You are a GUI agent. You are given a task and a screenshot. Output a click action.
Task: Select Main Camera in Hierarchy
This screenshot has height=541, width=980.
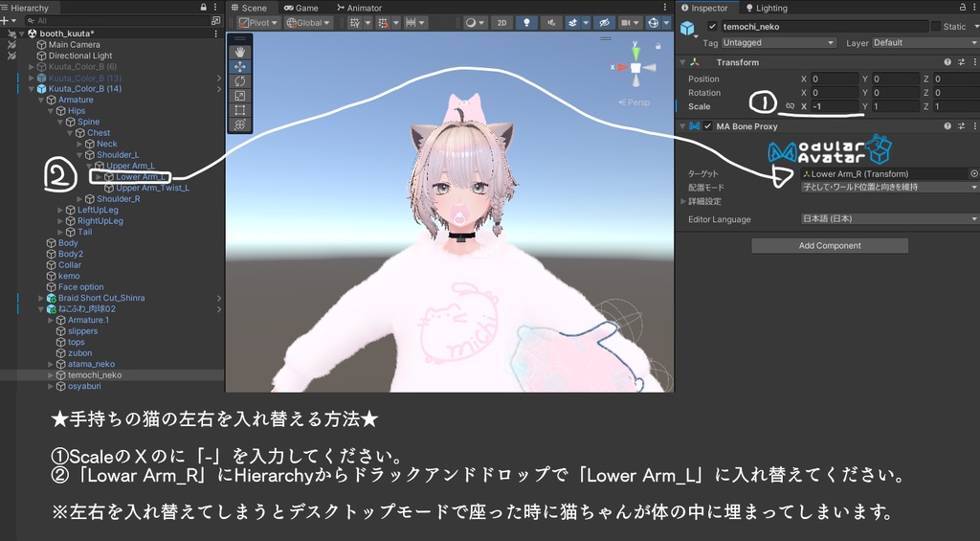click(75, 44)
